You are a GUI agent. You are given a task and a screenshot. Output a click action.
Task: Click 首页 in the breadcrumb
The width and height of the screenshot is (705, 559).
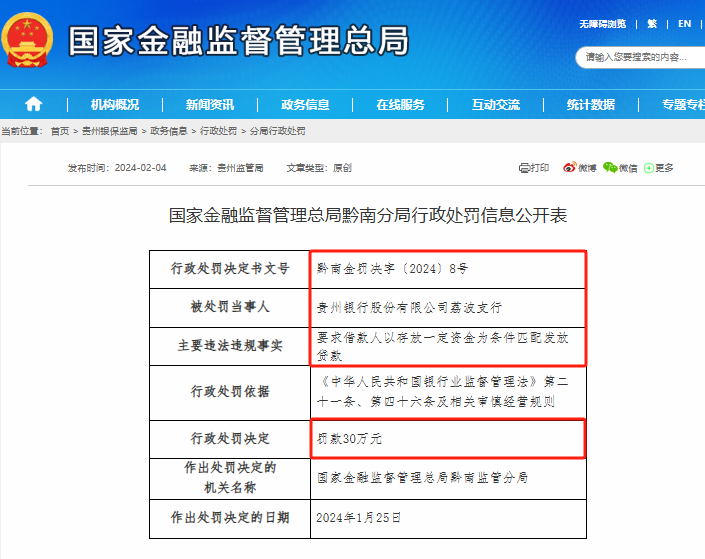pyautogui.click(x=60, y=131)
